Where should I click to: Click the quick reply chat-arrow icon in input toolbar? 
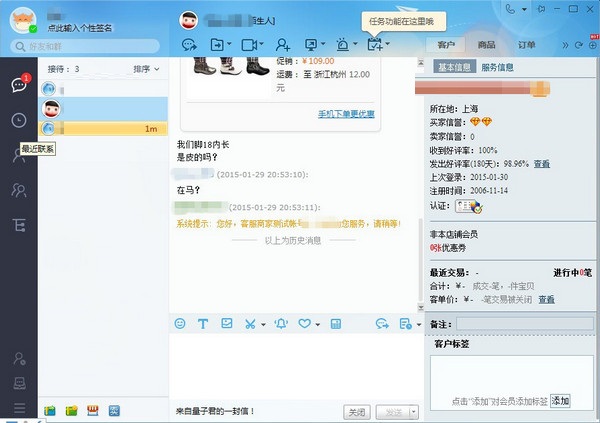click(x=382, y=324)
